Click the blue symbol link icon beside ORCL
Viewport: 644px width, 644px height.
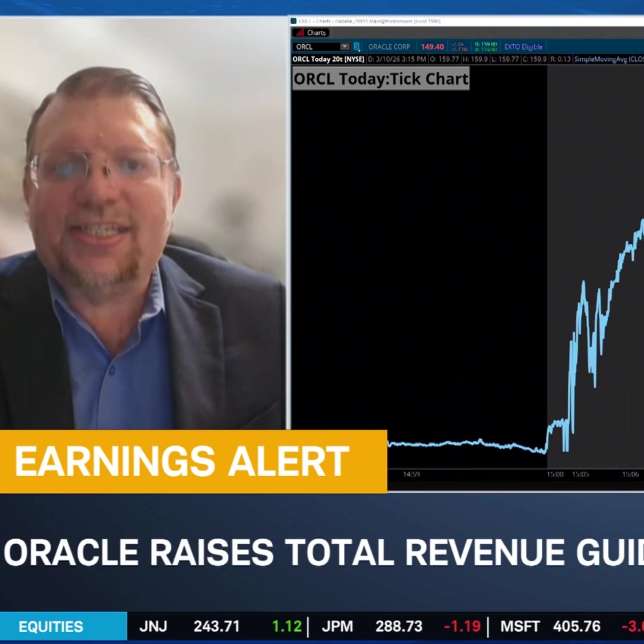(x=356, y=47)
